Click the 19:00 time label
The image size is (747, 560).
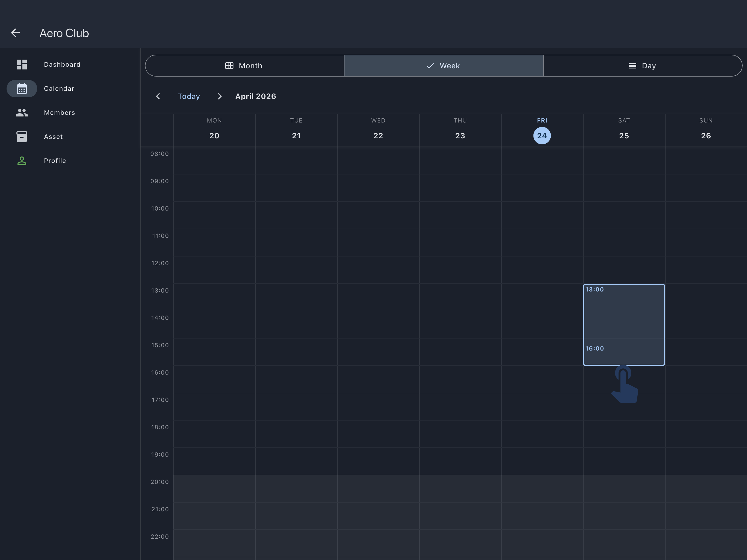(x=160, y=455)
